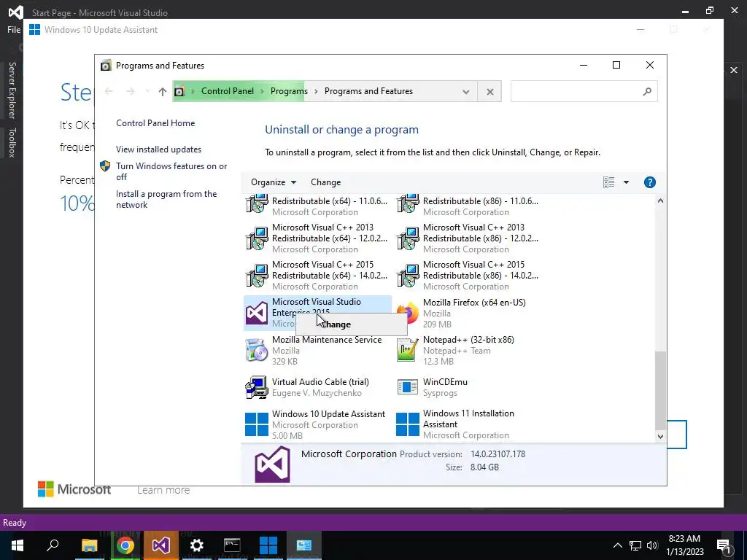Open Install a program from the network
Image resolution: width=747 pixels, height=560 pixels.
[x=166, y=200]
